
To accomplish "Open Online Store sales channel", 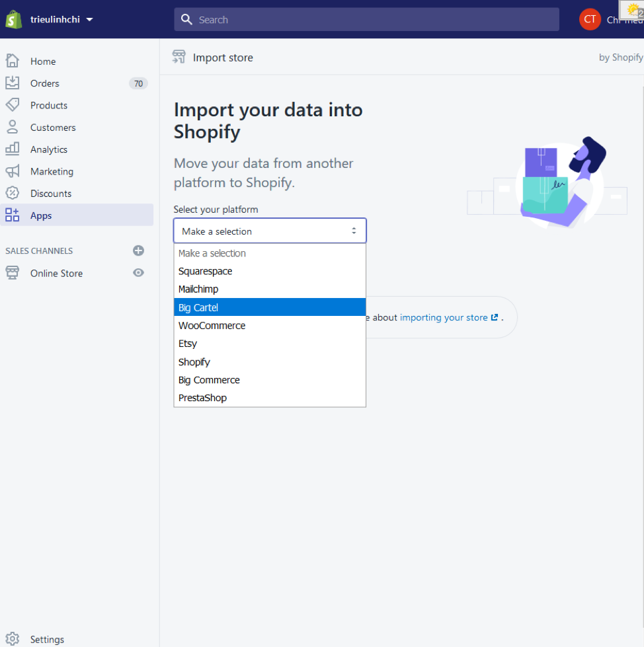I will coord(56,273).
